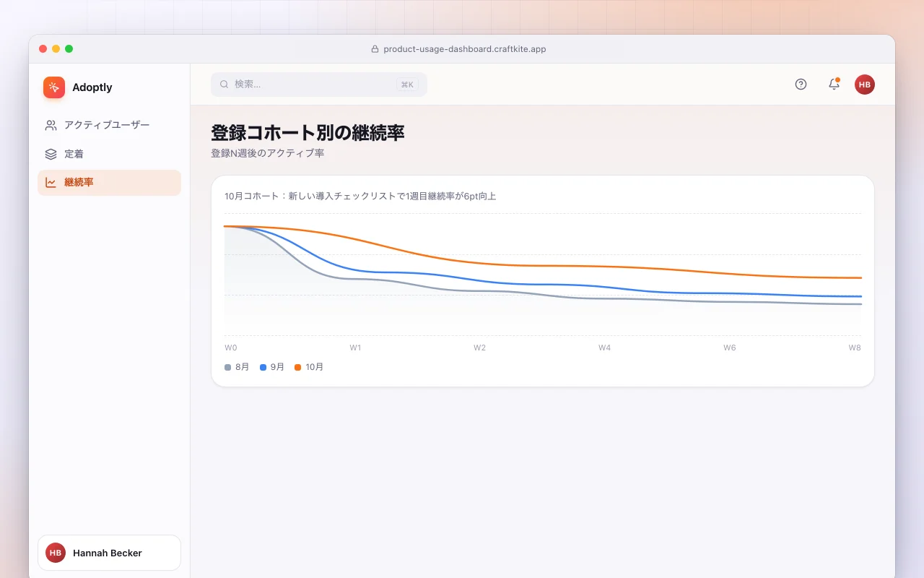Toggle the 8月 legend series
924x578 pixels.
click(x=237, y=367)
